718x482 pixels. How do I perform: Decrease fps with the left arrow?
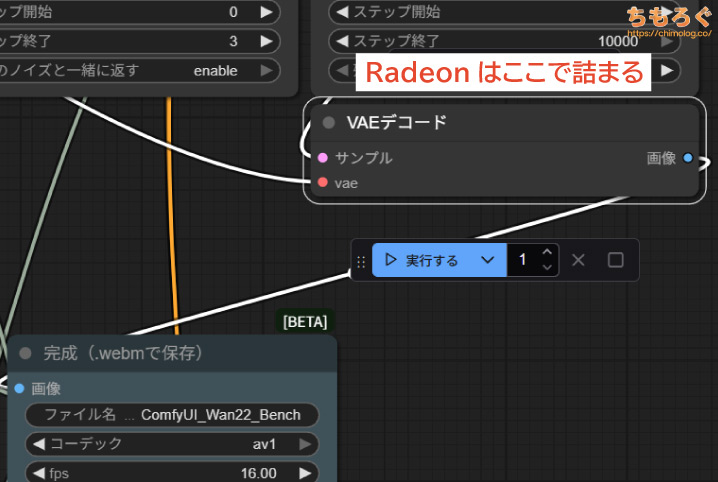coord(39,473)
